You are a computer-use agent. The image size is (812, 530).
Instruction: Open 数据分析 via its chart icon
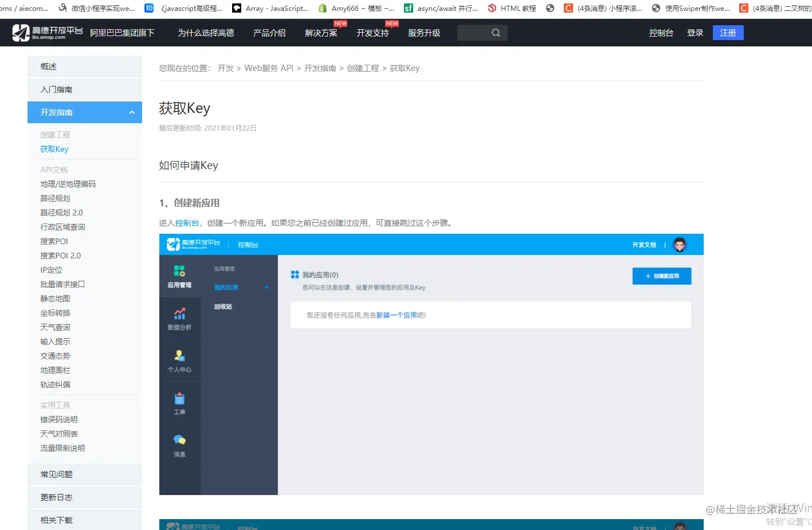(180, 314)
